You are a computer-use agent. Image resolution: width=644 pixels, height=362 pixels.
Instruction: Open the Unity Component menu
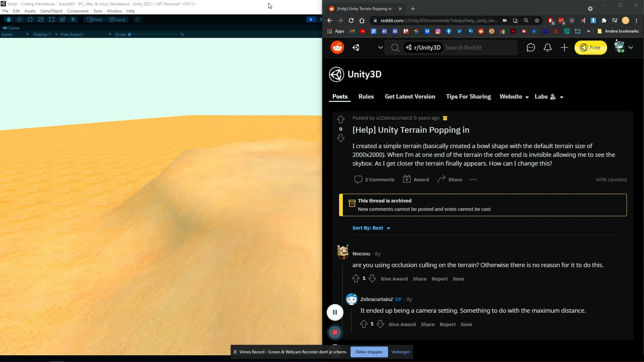pos(78,11)
